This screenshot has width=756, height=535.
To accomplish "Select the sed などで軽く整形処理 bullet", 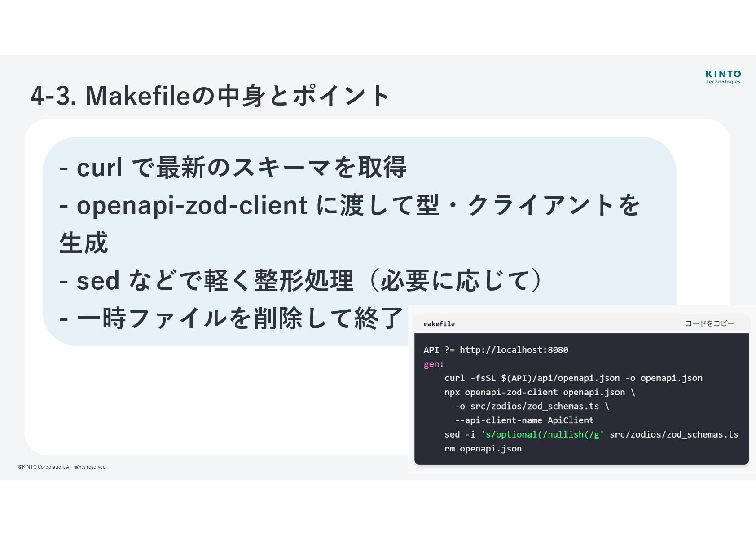I will 300,281.
